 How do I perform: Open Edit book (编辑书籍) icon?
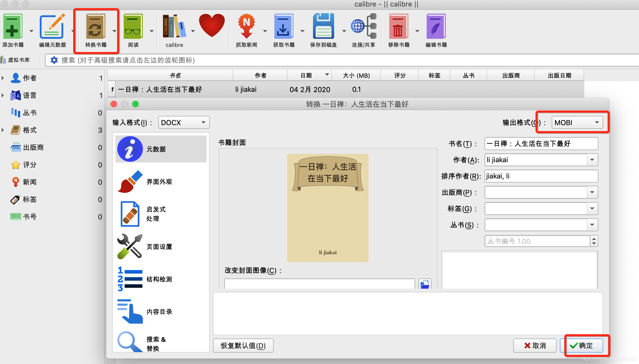pyautogui.click(x=436, y=27)
